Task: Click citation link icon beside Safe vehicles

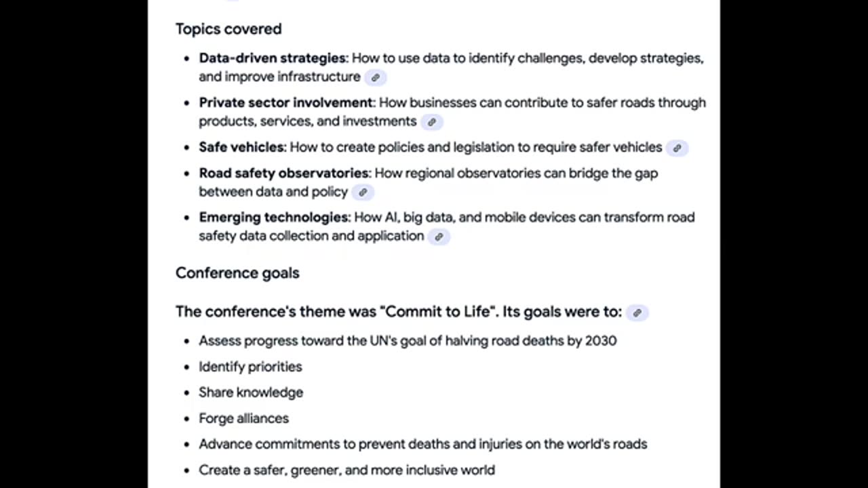Action: point(677,148)
